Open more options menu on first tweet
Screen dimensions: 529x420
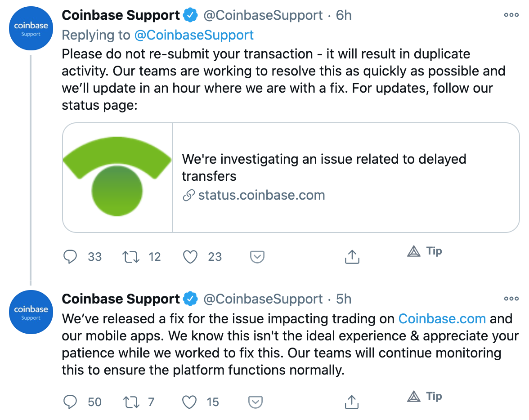point(511,15)
